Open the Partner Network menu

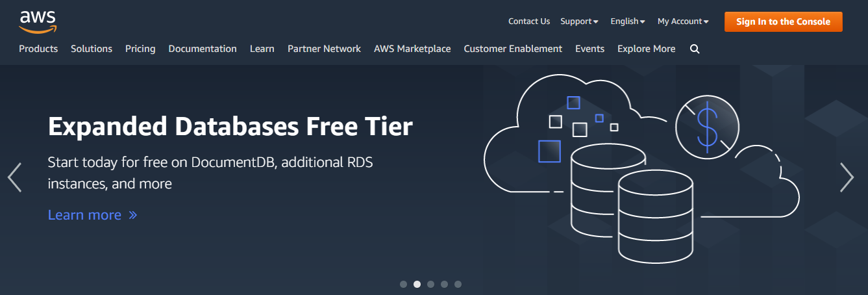[324, 49]
